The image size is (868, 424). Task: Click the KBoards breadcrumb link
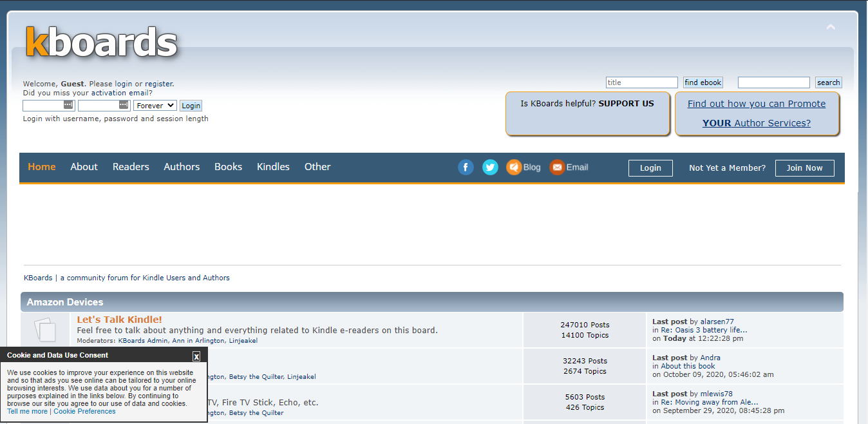coord(38,278)
